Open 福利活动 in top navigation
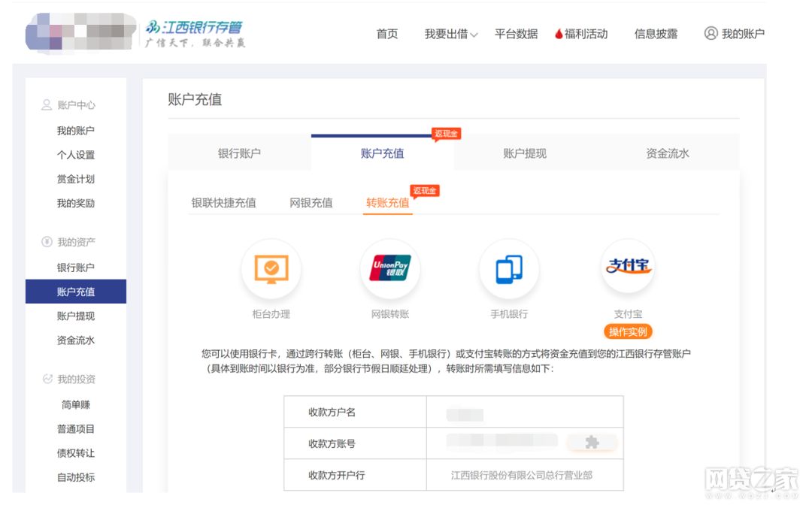Screen dimensions: 812x505 pyautogui.click(x=586, y=34)
